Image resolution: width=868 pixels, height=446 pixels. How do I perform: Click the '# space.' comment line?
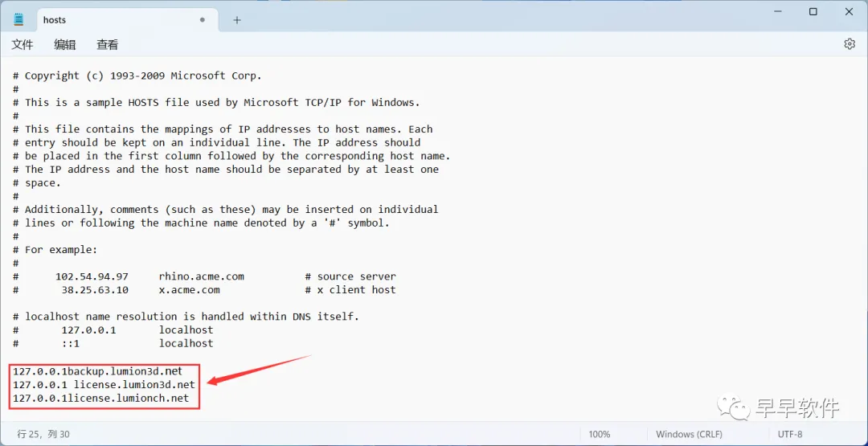point(37,182)
